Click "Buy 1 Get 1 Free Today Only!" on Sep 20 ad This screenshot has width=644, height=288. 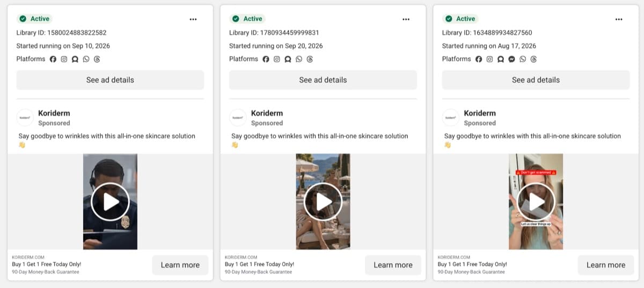(260, 264)
